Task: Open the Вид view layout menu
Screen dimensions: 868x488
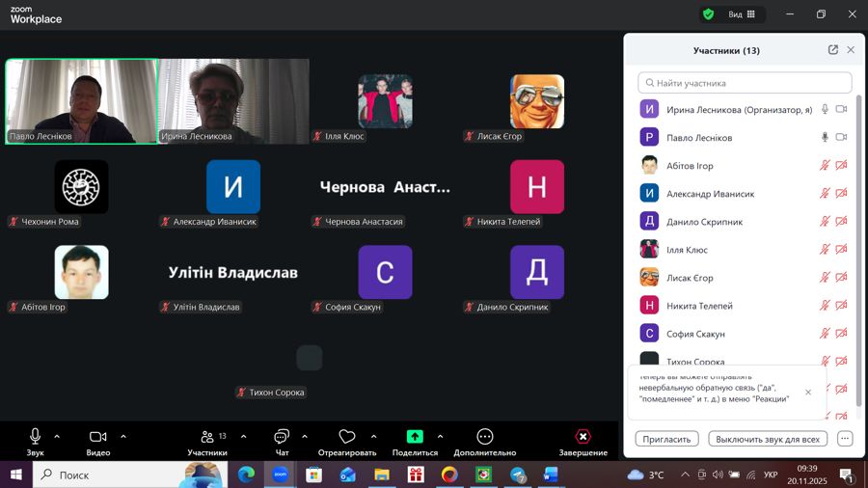Action: [x=742, y=14]
